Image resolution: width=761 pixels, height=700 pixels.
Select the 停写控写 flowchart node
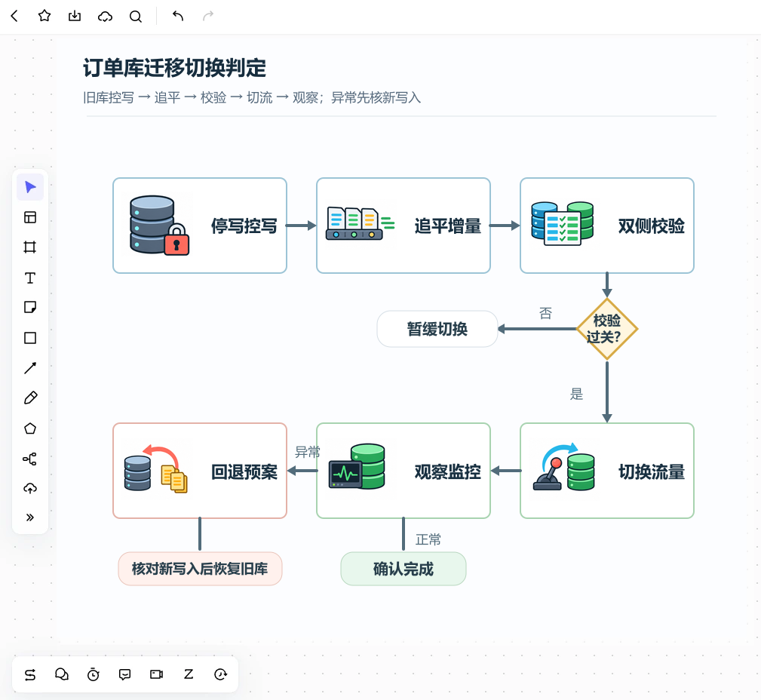coord(200,226)
